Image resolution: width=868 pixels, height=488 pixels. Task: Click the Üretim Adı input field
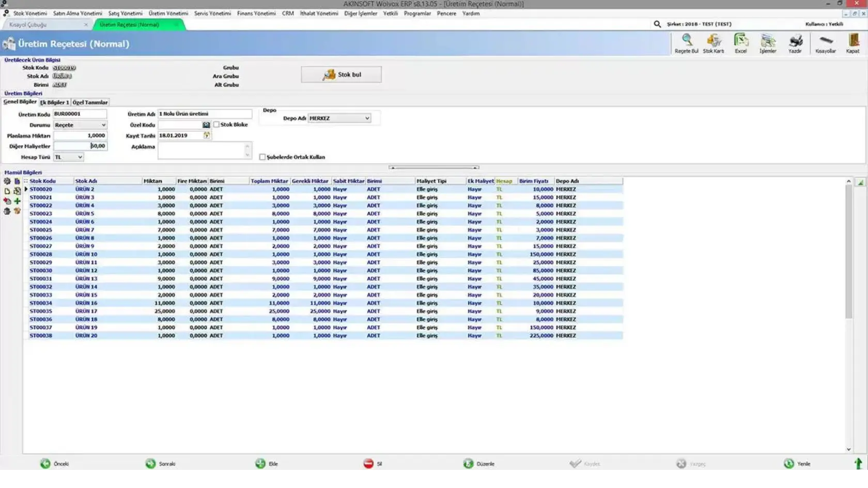click(x=205, y=114)
